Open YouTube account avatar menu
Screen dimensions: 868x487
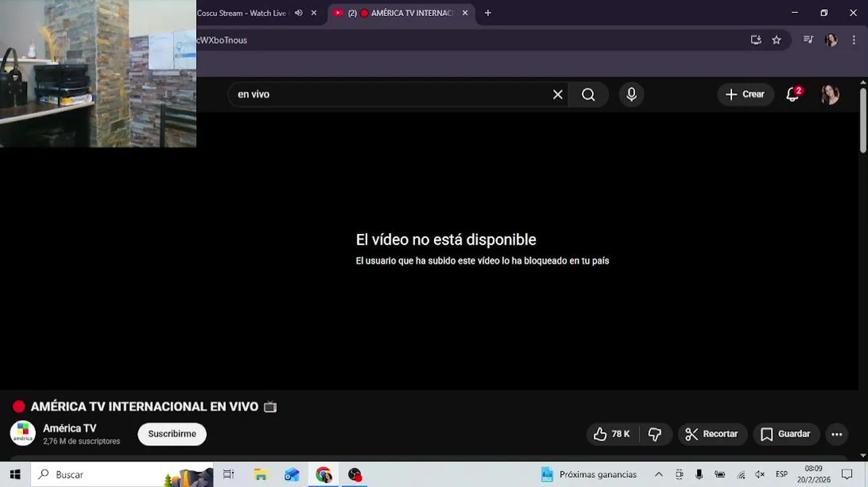(830, 95)
